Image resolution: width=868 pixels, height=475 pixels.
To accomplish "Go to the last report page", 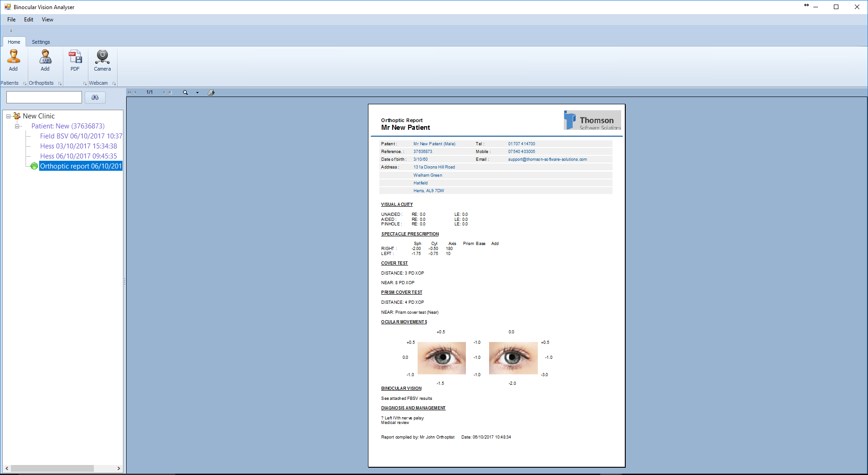I will (x=170, y=92).
